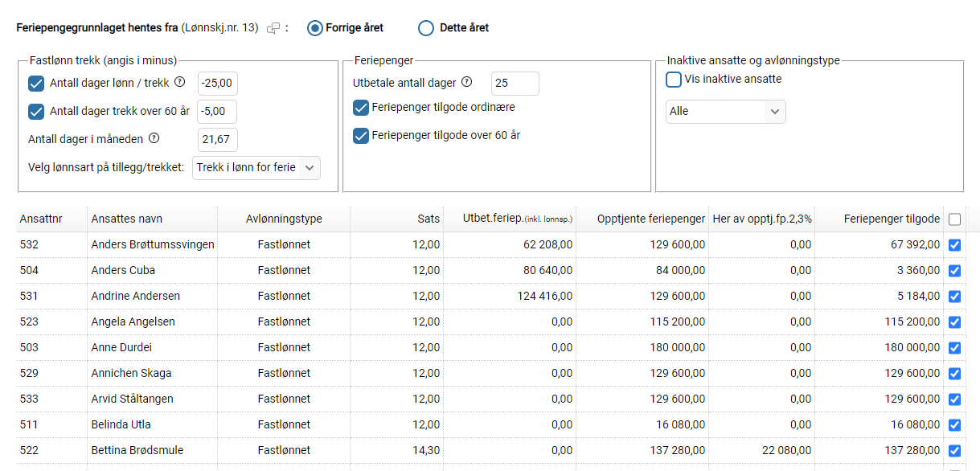Uncheck the row checkbox for Angela Angelsen
980x471 pixels.
click(x=954, y=322)
